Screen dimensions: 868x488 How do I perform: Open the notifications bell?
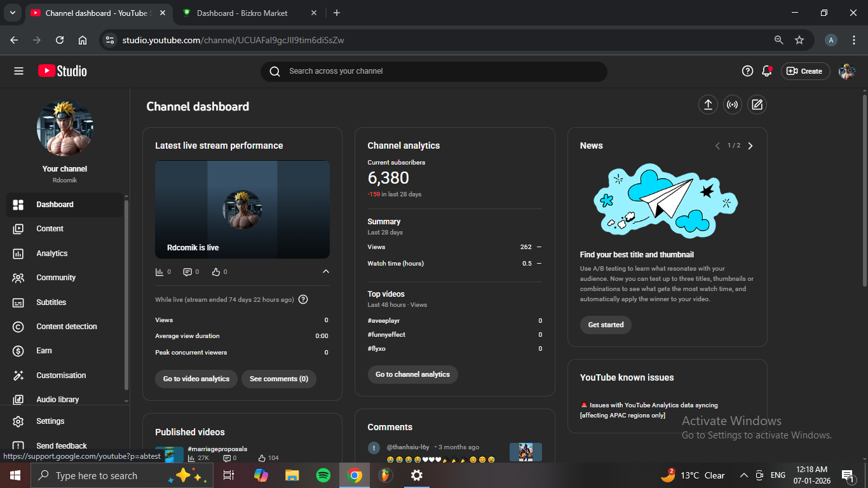click(767, 71)
